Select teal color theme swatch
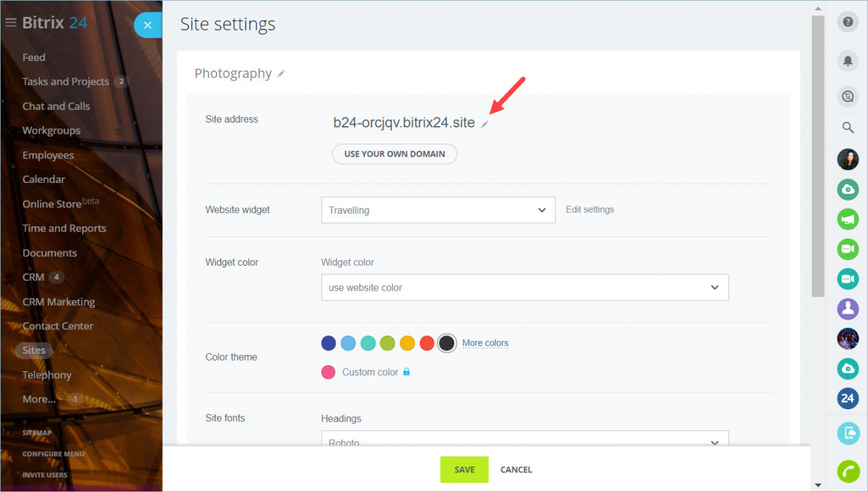 coord(368,343)
